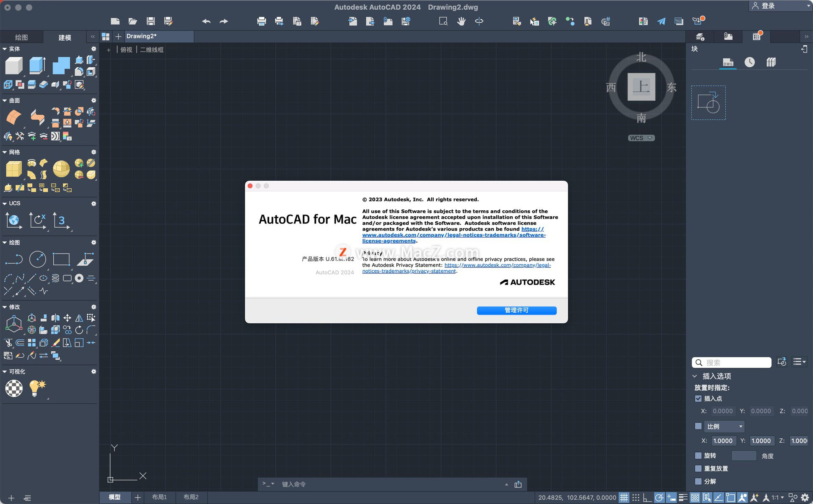
Task: Click the Donut drawing tool icon
Action: (79, 278)
